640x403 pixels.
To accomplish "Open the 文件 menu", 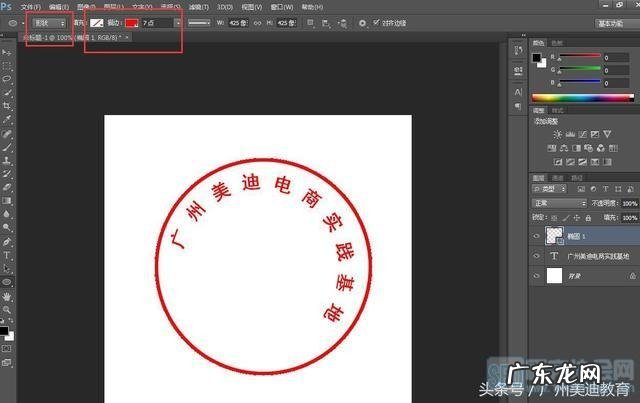I will (x=30, y=6).
